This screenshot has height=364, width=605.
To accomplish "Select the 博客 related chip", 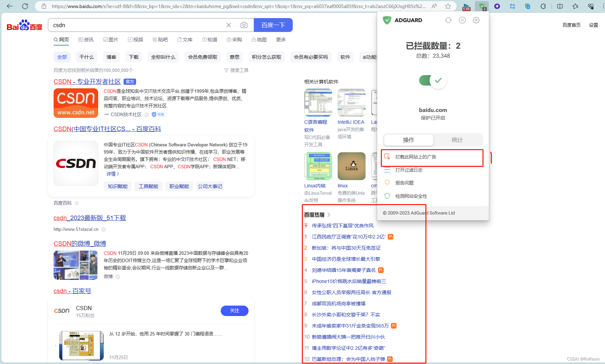I will tap(111, 57).
